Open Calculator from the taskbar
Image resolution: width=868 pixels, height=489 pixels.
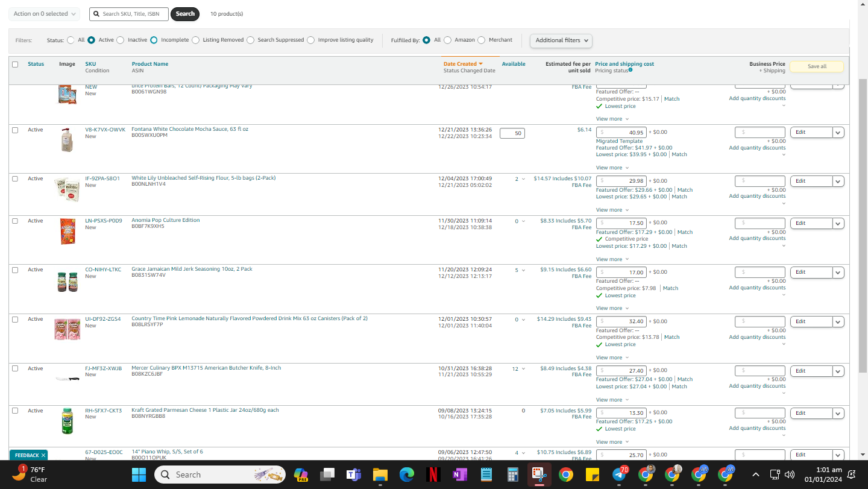pos(513,475)
